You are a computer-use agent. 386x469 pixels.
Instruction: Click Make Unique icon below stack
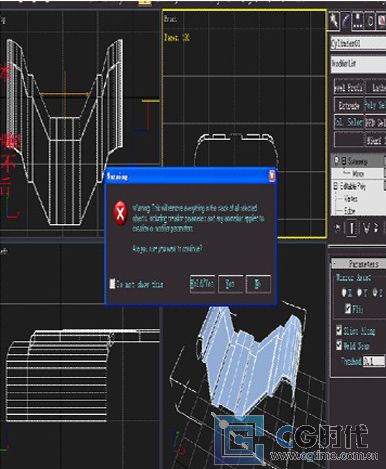366,228
